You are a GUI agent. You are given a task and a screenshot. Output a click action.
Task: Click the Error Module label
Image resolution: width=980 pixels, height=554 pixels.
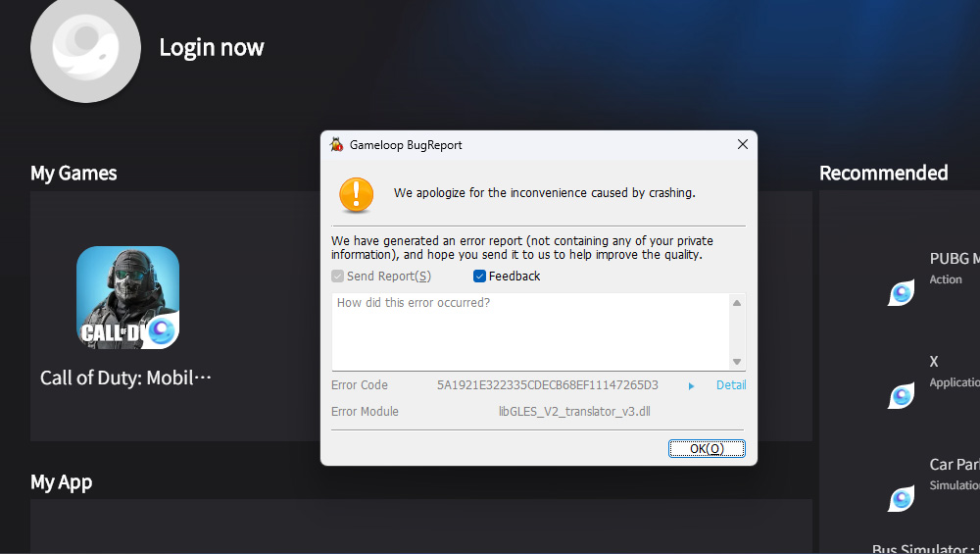click(365, 412)
